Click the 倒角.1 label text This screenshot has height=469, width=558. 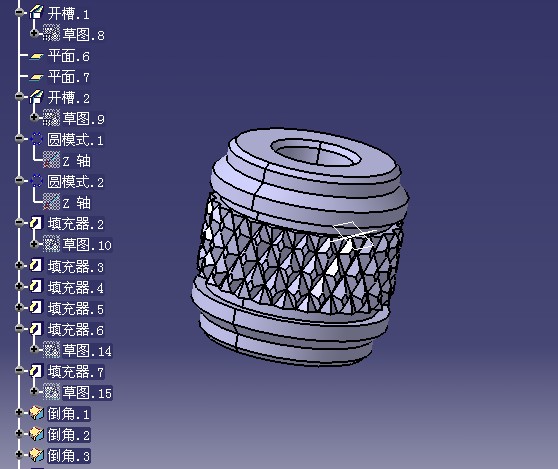(69, 414)
